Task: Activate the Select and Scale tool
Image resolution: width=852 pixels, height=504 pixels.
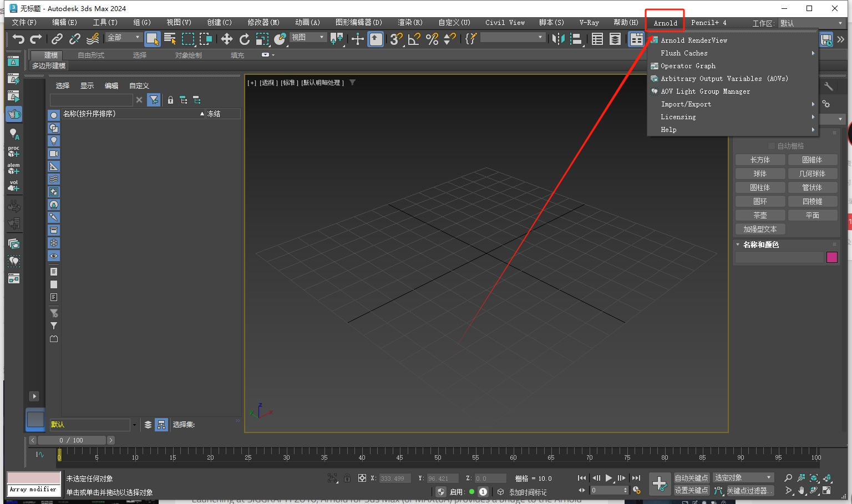Action: (262, 39)
